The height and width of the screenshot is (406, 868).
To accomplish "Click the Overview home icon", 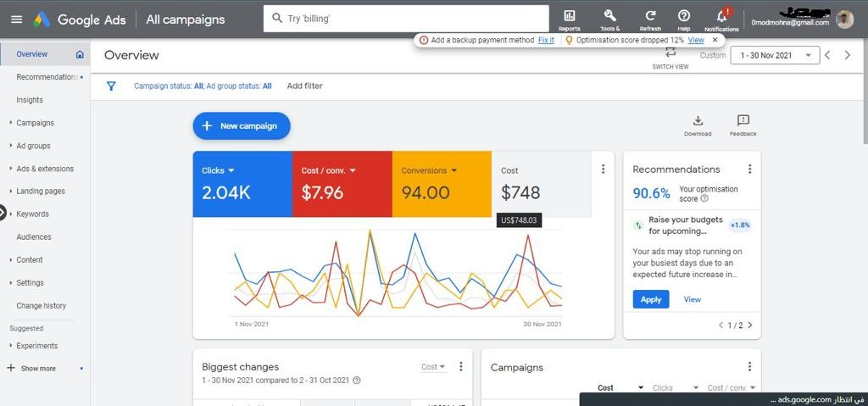I will pyautogui.click(x=80, y=54).
